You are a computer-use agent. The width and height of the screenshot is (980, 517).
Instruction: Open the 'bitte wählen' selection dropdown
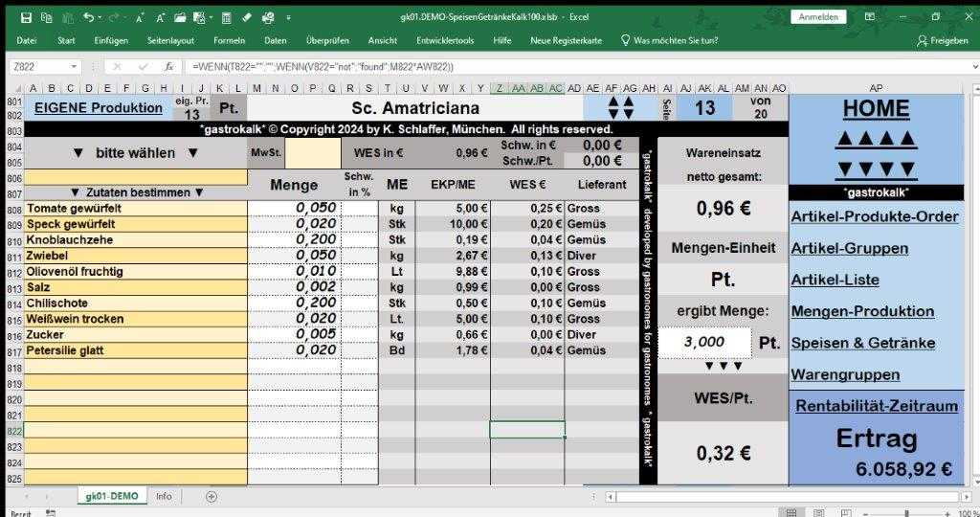[135, 153]
